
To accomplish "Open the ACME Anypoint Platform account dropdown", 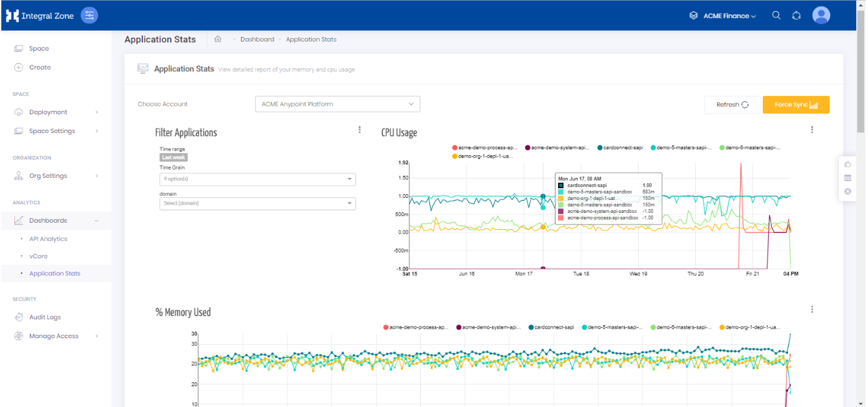I will pyautogui.click(x=338, y=104).
